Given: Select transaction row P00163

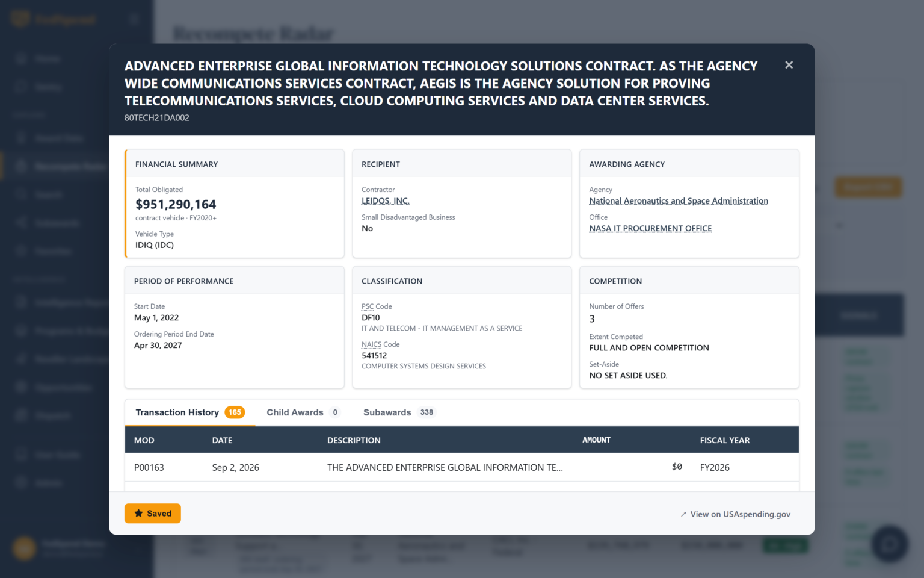Looking at the screenshot, I should [x=462, y=467].
